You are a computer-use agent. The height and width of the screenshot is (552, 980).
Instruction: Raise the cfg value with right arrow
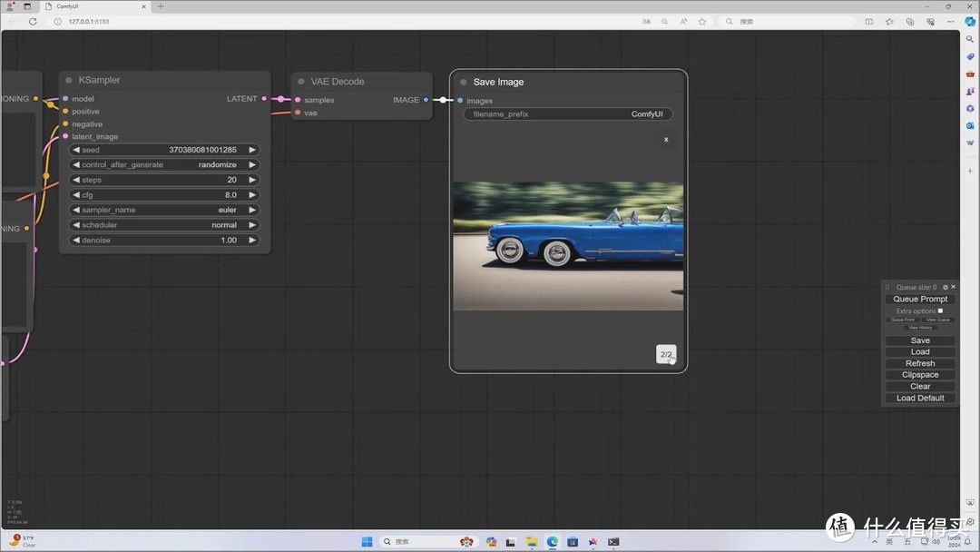point(252,195)
